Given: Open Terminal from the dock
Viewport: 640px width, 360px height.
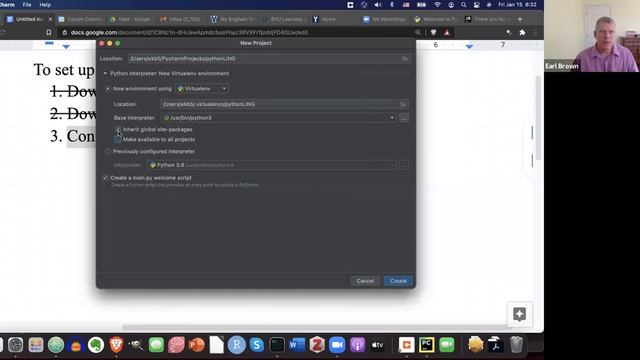Looking at the screenshot, I should (277, 345).
